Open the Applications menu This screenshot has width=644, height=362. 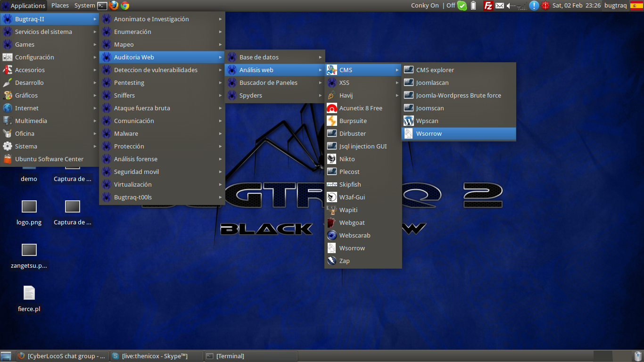click(24, 6)
